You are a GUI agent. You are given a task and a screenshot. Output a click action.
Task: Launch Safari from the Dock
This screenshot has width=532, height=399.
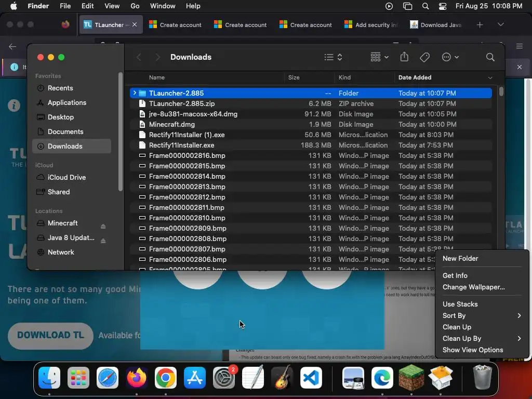click(108, 378)
